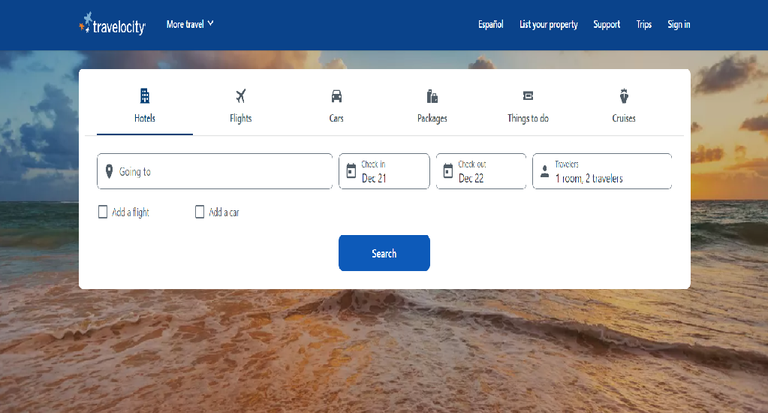This screenshot has height=413, width=768.
Task: Expand the More travel dropdown
Action: [190, 24]
